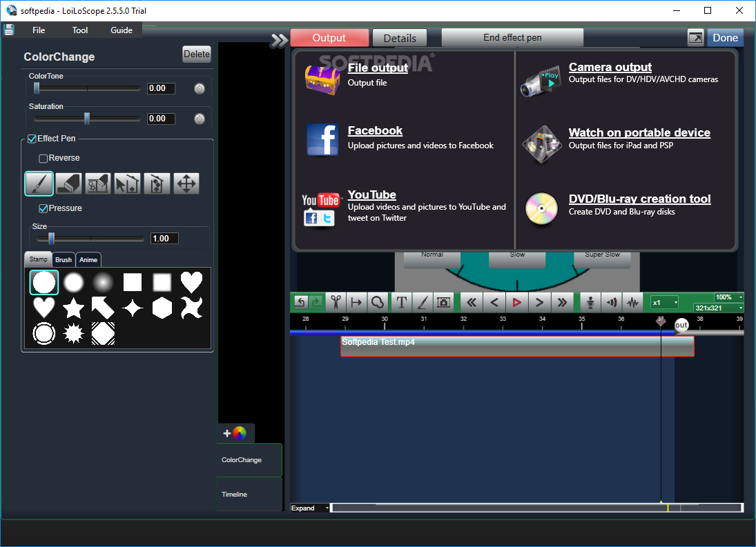This screenshot has width=756, height=547.
Task: Reset ColorTone with round button
Action: (x=200, y=88)
